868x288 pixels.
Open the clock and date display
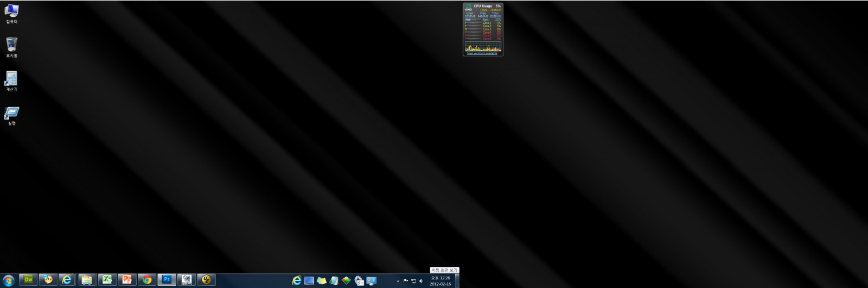tap(440, 281)
